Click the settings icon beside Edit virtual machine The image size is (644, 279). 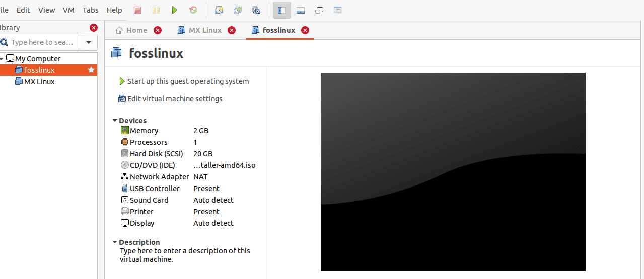(122, 99)
